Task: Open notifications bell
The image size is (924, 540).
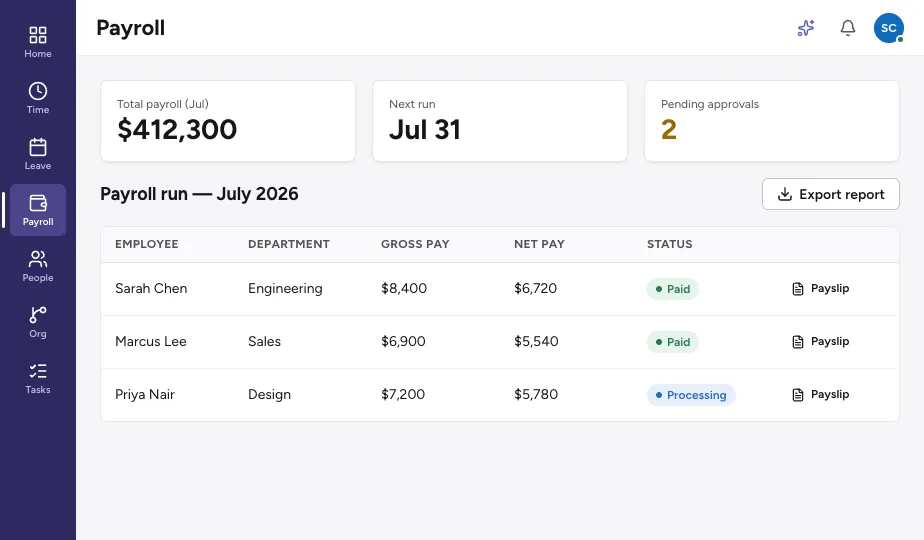Action: (x=847, y=28)
